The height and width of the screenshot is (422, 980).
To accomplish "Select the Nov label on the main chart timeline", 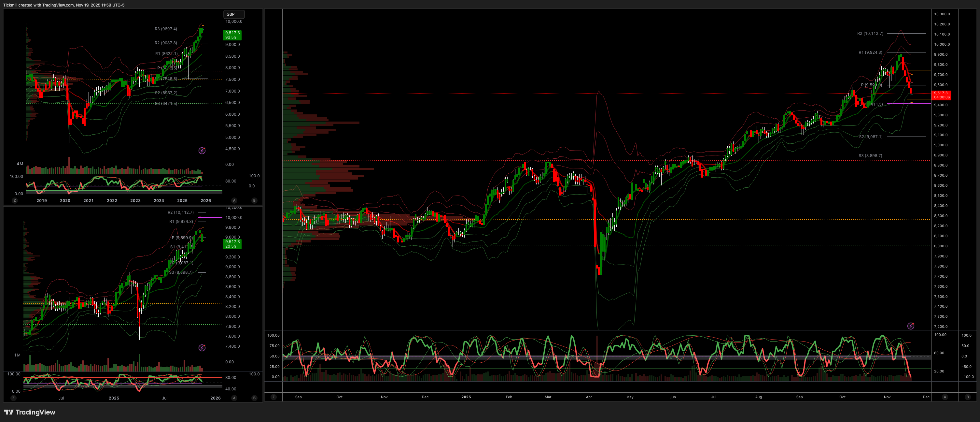I will [x=887, y=397].
